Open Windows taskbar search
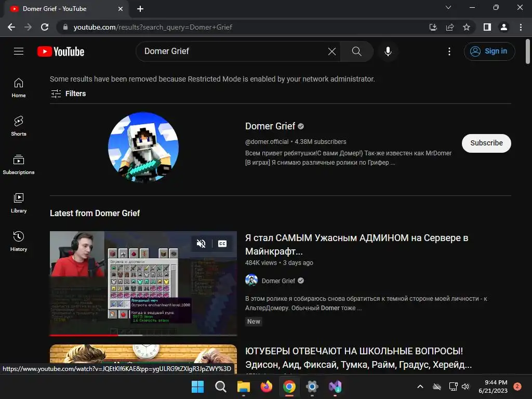The height and width of the screenshot is (399, 532). coord(220,387)
